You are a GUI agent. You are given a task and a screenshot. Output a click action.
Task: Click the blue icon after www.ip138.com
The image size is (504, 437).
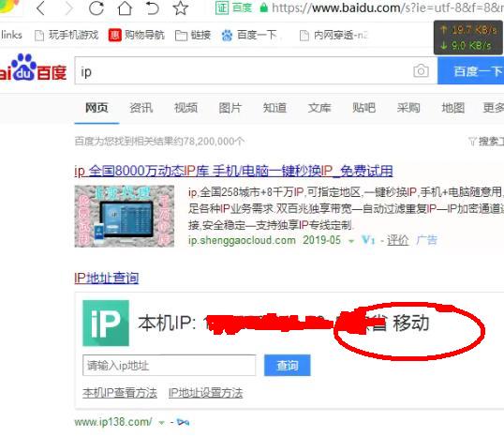[x=184, y=422]
